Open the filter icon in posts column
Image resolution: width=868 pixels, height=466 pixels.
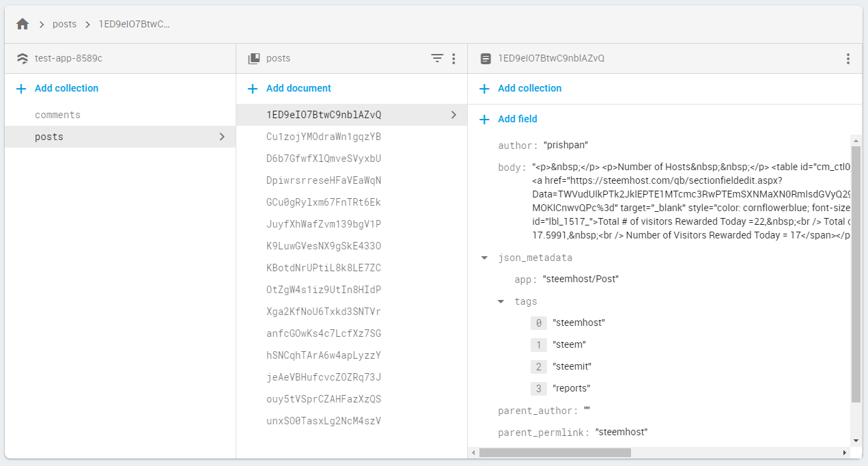coord(437,59)
